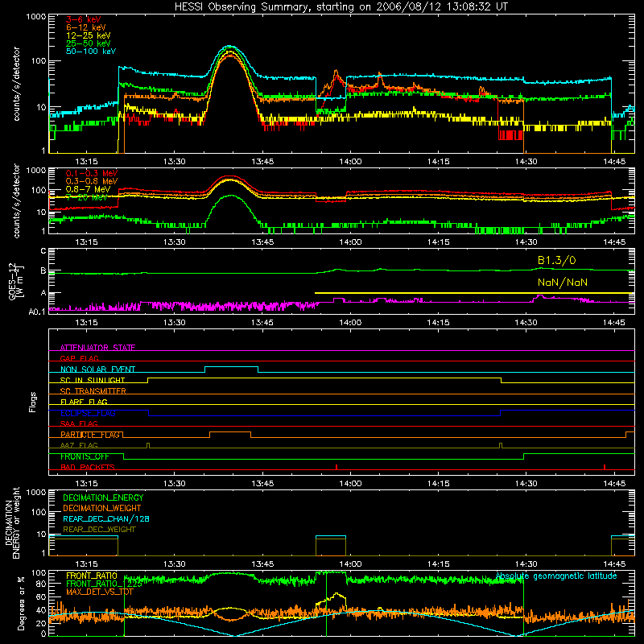The height and width of the screenshot is (644, 644).
Task: Click the 14:00 tick label under top panel
Action: click(x=350, y=162)
